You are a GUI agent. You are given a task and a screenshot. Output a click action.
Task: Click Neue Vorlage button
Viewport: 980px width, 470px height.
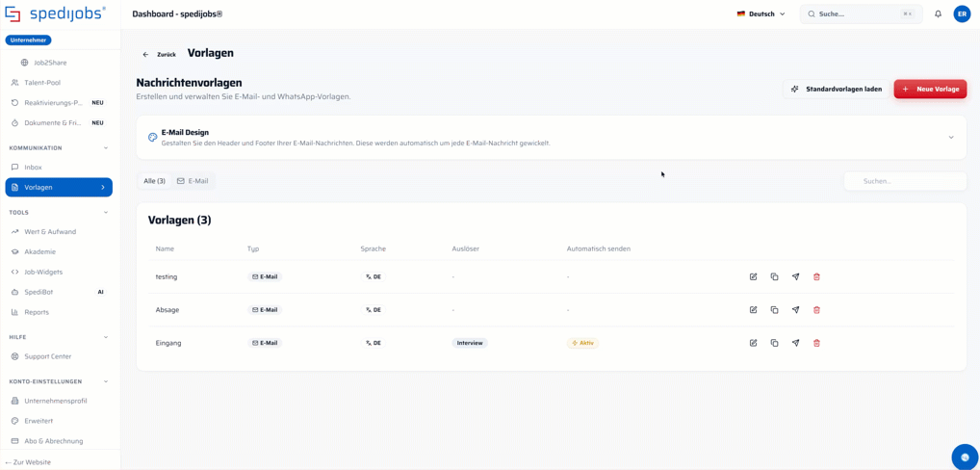[931, 90]
